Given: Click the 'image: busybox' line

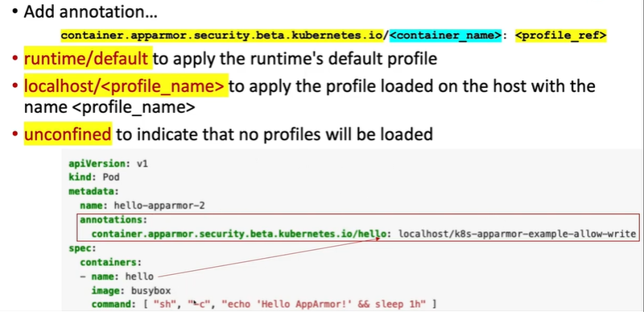Looking at the screenshot, I should 131,290.
